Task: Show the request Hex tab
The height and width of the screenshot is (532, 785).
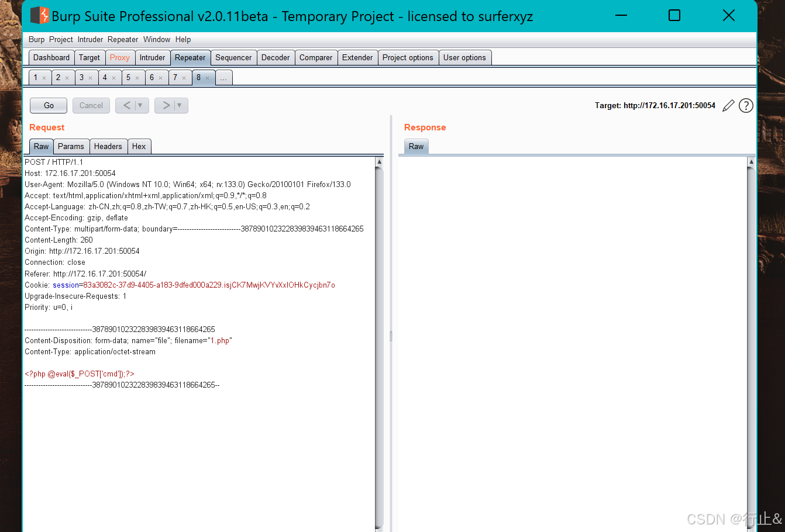Action: [x=139, y=146]
